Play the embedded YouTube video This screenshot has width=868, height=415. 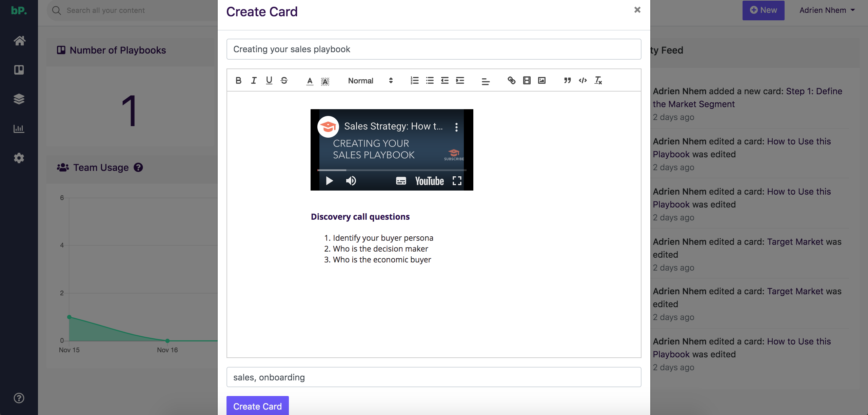coord(329,181)
